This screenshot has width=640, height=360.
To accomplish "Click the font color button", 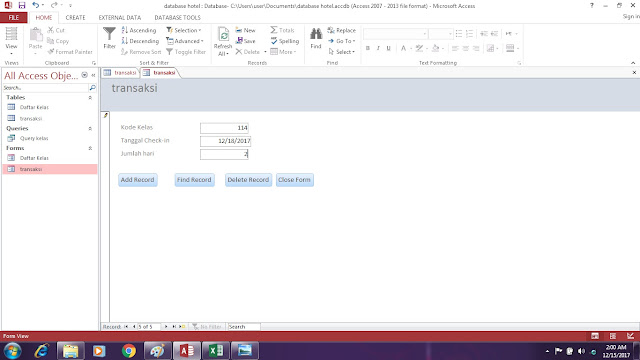I will (403, 48).
